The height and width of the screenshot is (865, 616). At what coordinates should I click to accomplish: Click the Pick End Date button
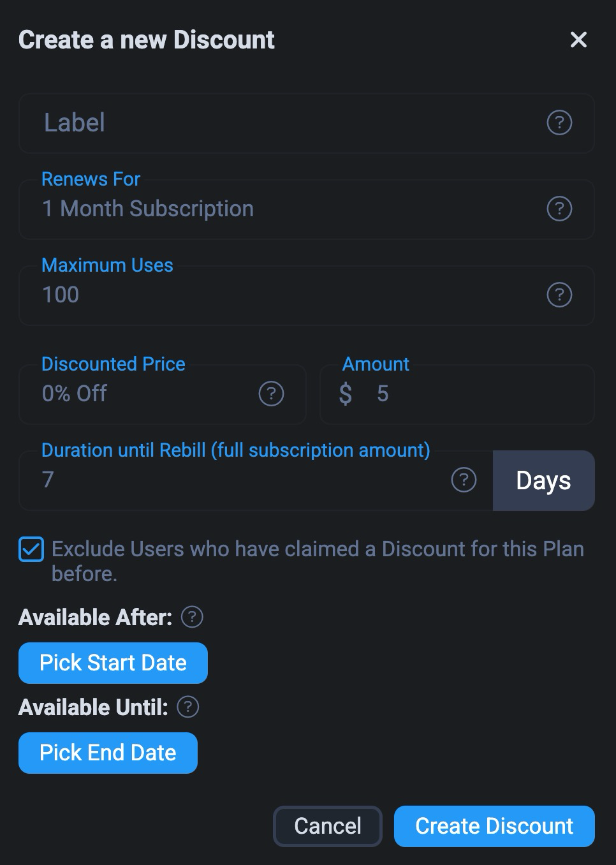(108, 753)
